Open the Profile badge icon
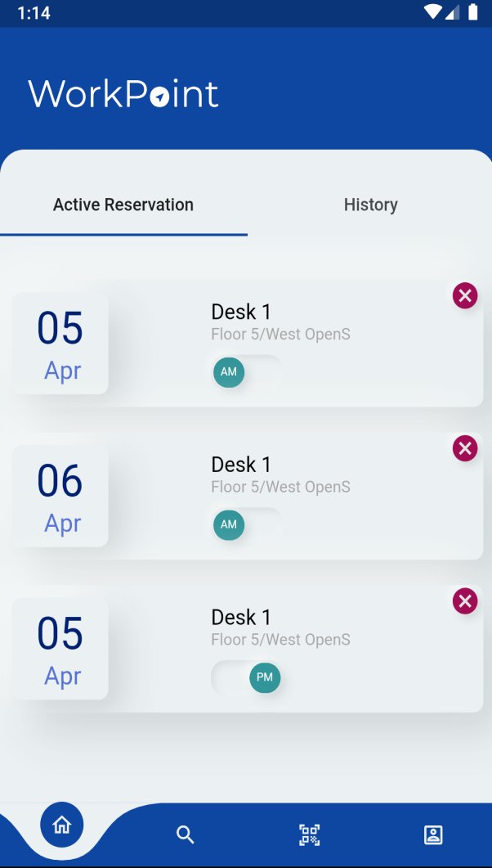 click(x=432, y=834)
